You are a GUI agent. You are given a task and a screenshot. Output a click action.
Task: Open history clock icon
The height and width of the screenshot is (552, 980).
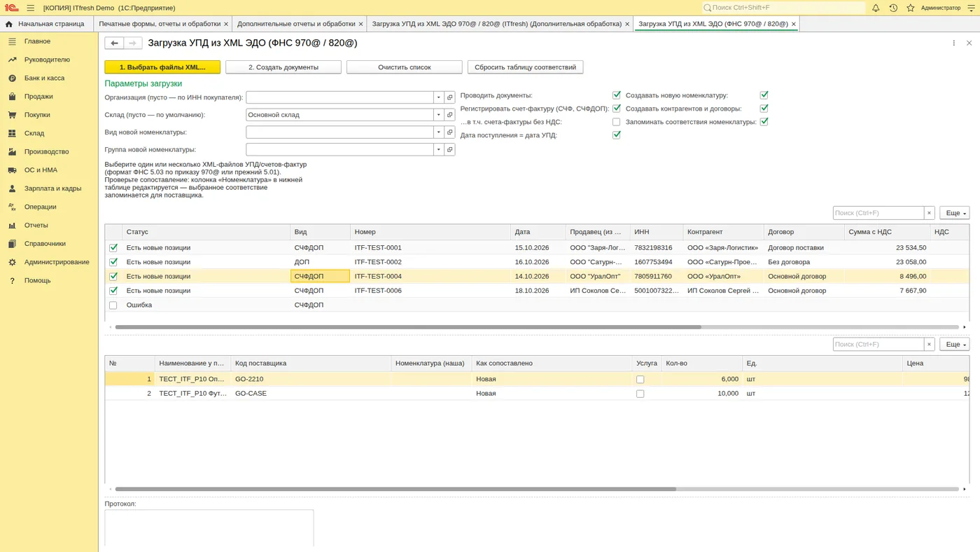pos(893,8)
